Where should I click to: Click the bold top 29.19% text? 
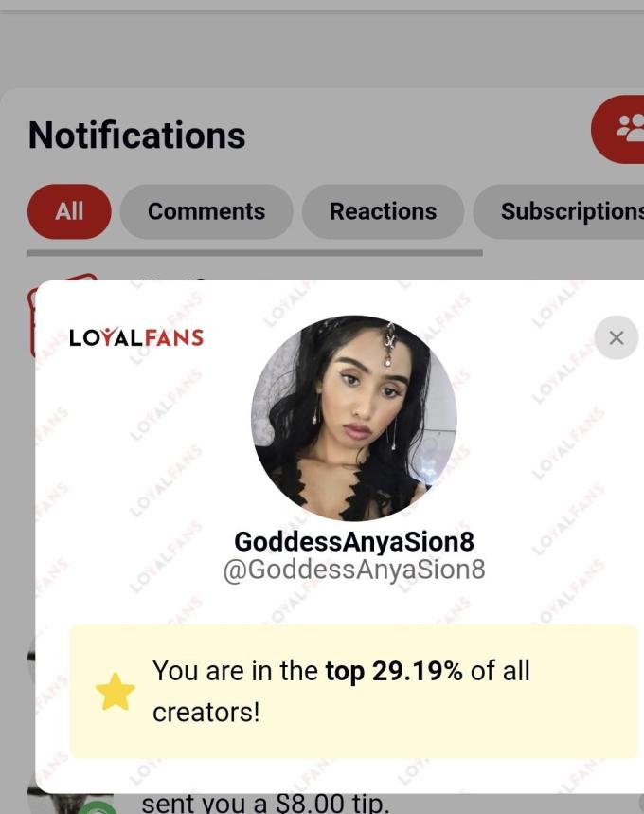tap(394, 671)
